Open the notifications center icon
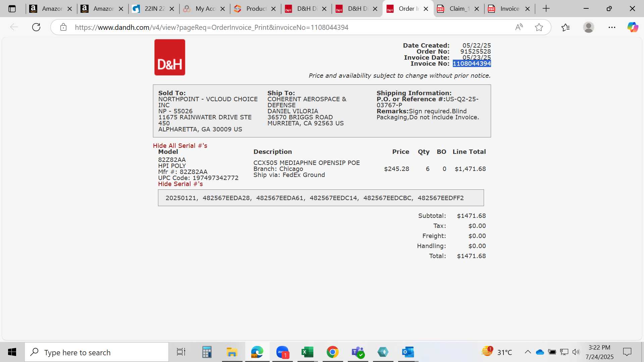This screenshot has width=644, height=362. [627, 352]
